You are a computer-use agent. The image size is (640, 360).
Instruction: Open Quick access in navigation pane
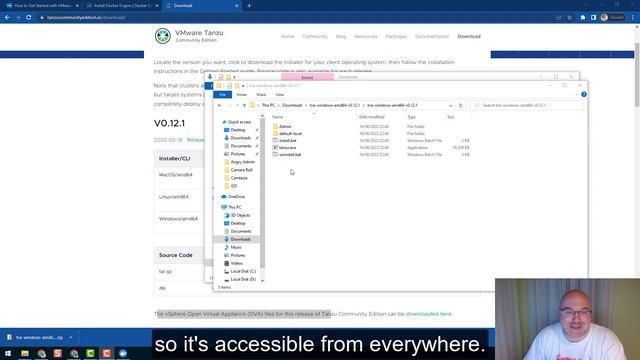pos(239,122)
